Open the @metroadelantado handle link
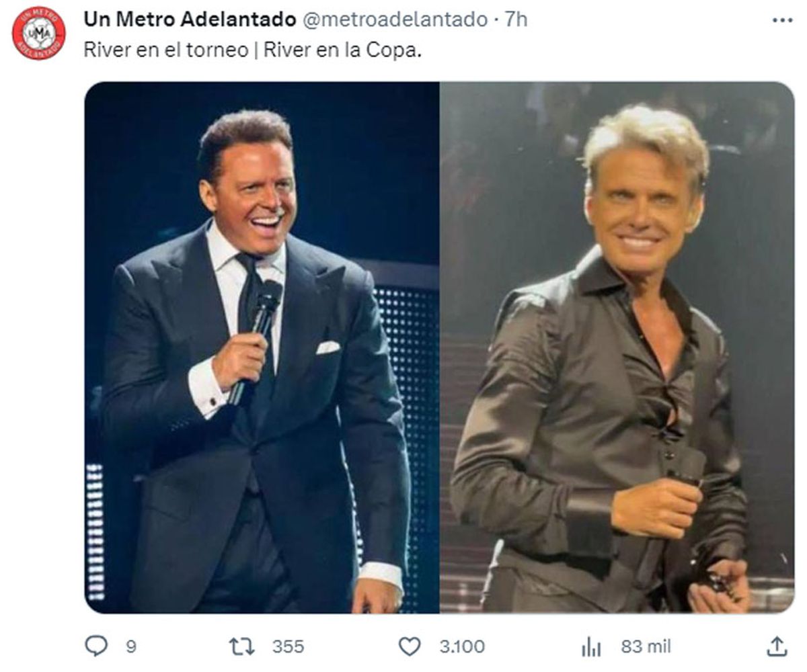 (x=395, y=20)
